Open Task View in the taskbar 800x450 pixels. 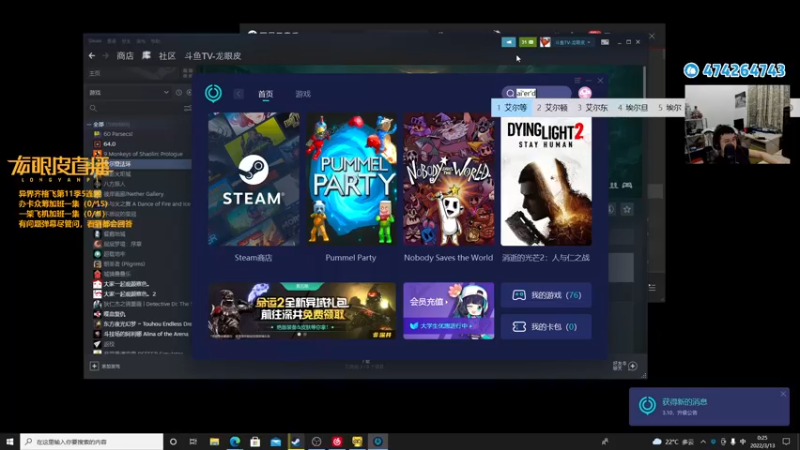[193, 441]
